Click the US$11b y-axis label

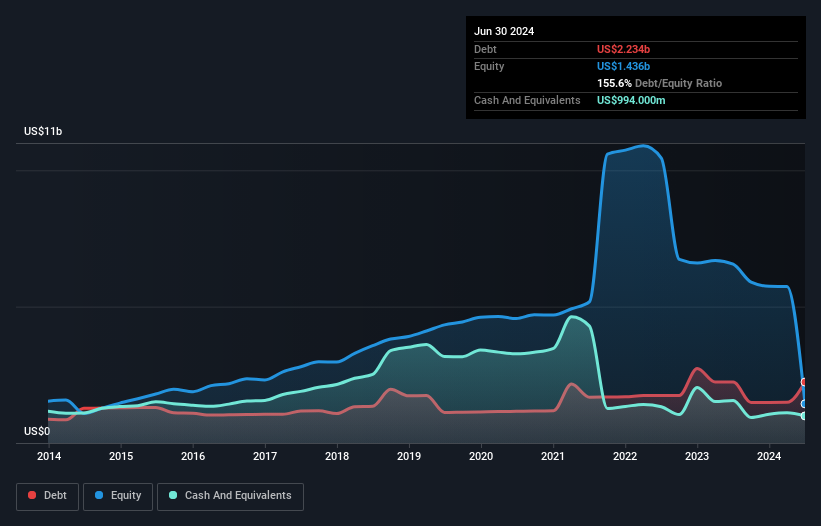(46, 132)
